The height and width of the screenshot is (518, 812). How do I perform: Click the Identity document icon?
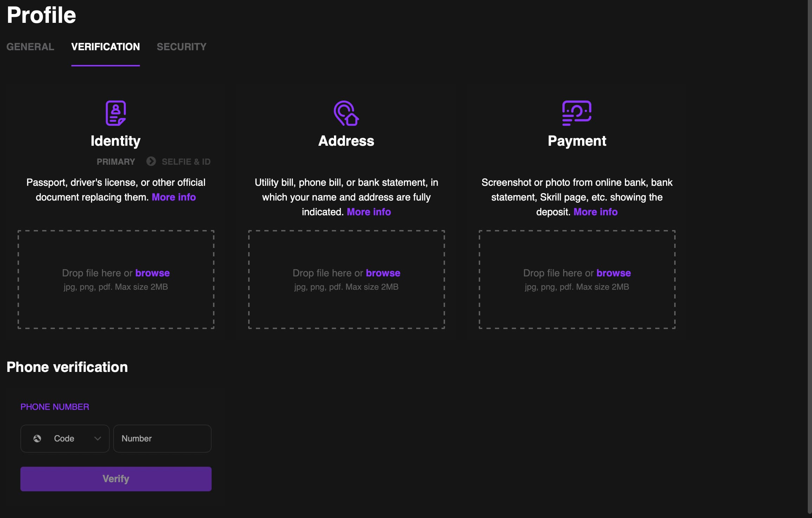click(116, 113)
